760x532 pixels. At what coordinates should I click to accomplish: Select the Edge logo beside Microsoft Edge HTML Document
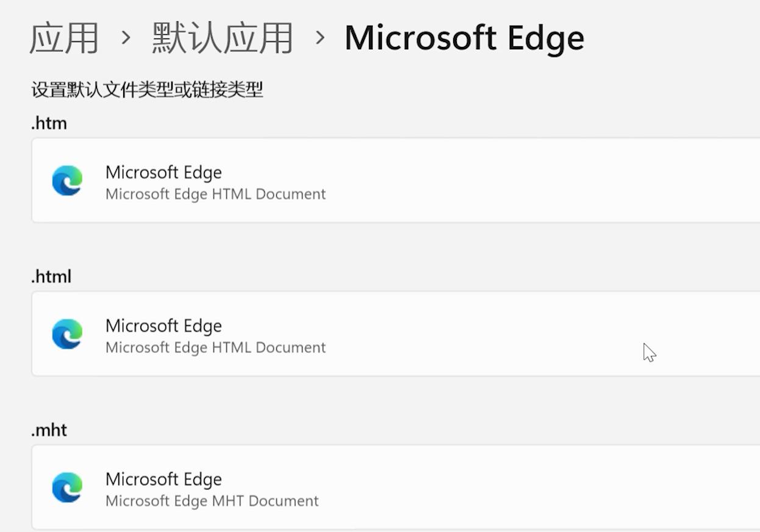tap(67, 181)
